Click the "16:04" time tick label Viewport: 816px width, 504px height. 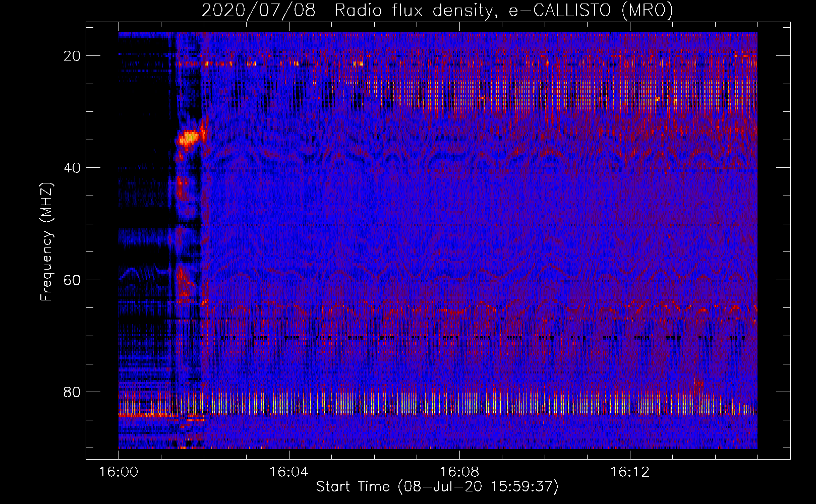[288, 472]
